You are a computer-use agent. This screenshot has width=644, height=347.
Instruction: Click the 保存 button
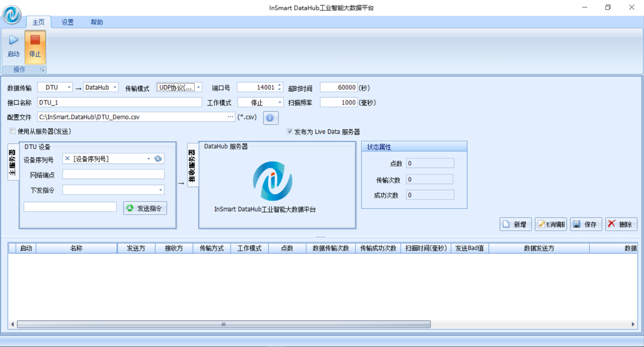pyautogui.click(x=586, y=224)
